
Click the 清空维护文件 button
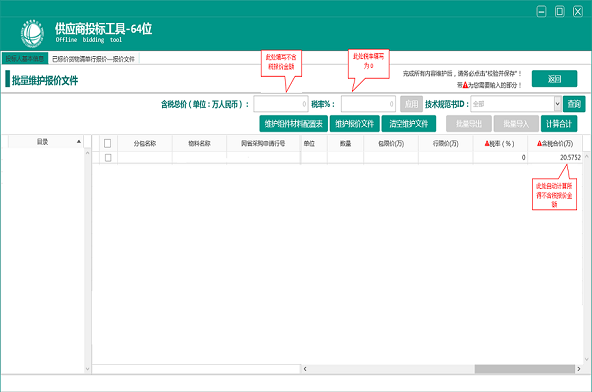click(409, 123)
